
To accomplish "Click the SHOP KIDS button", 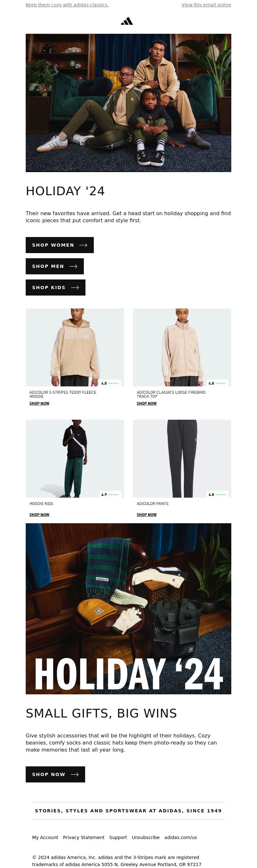I will tap(56, 288).
